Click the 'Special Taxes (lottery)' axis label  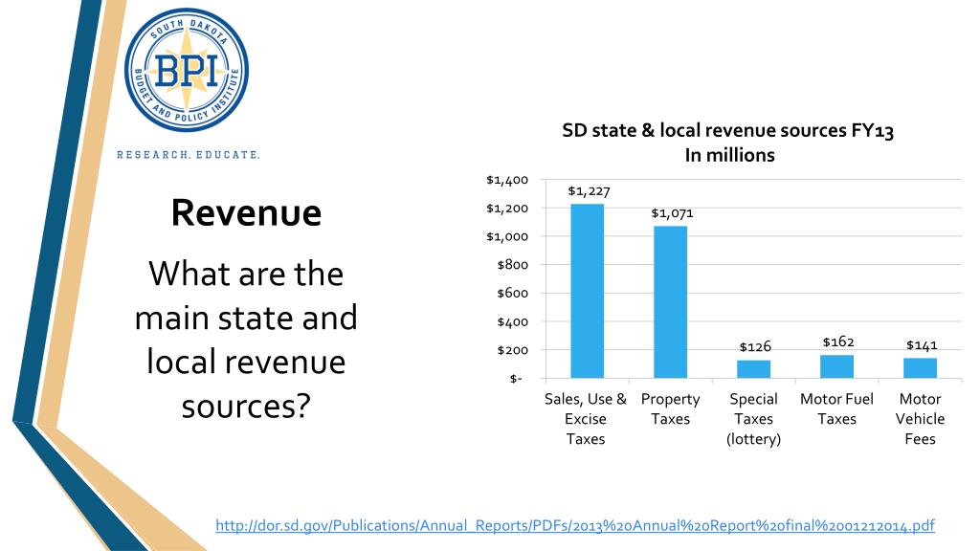pyautogui.click(x=753, y=419)
